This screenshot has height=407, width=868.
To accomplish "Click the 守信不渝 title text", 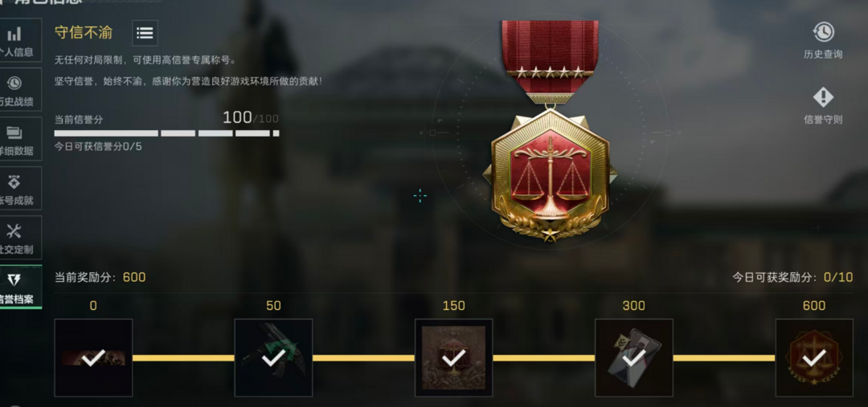I will click(83, 33).
